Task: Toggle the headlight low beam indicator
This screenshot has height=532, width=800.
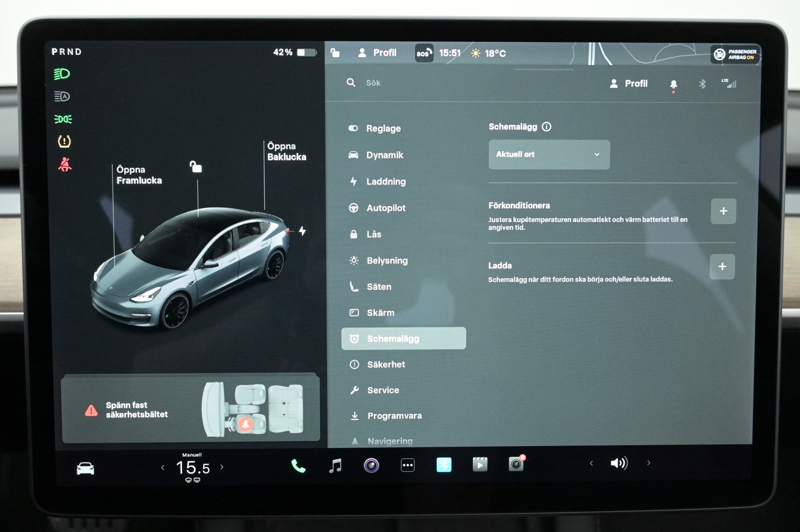Action: coord(62,74)
